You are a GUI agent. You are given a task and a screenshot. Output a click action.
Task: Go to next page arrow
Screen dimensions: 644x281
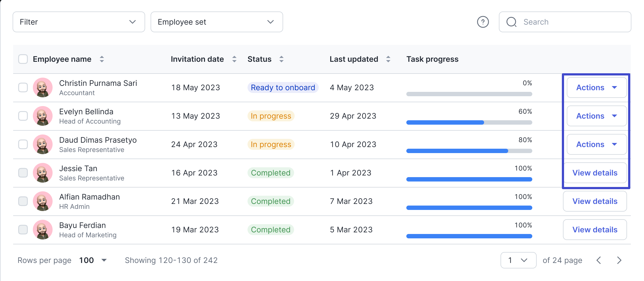(619, 260)
